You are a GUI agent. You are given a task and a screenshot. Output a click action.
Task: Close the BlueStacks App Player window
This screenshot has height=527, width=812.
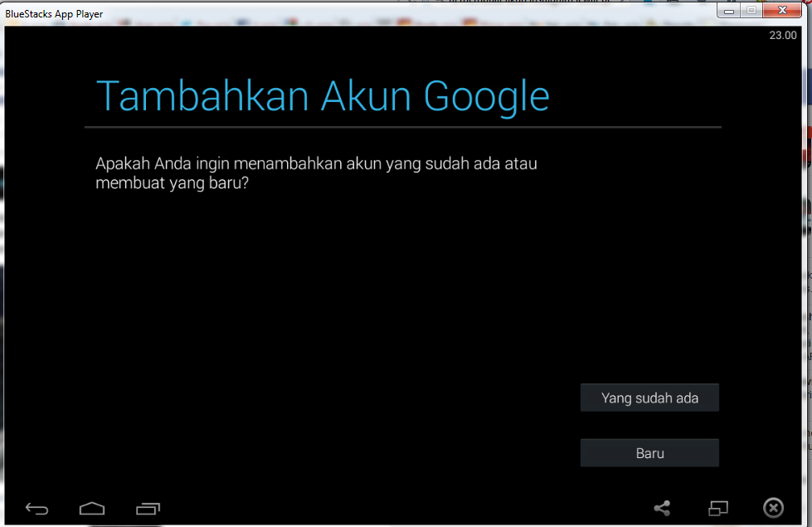click(782, 10)
